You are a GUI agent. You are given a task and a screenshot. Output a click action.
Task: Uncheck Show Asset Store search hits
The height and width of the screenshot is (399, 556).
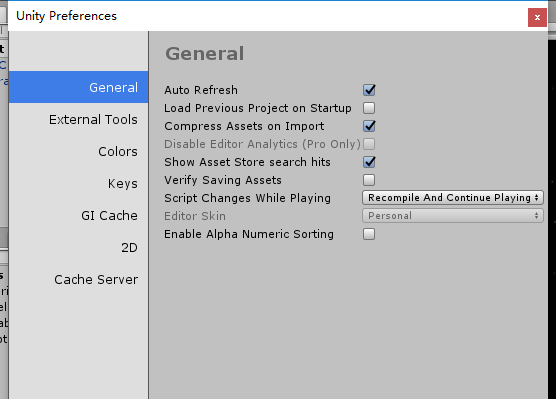(369, 162)
